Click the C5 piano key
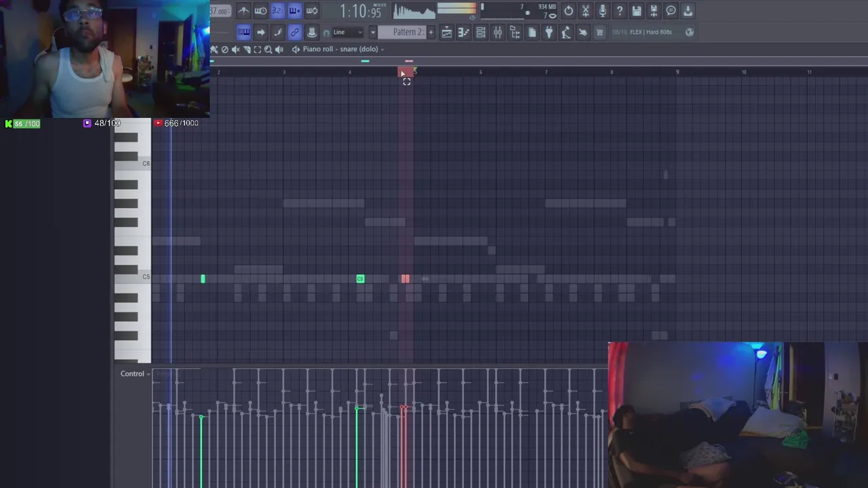This screenshot has width=868, height=488. [x=132, y=277]
